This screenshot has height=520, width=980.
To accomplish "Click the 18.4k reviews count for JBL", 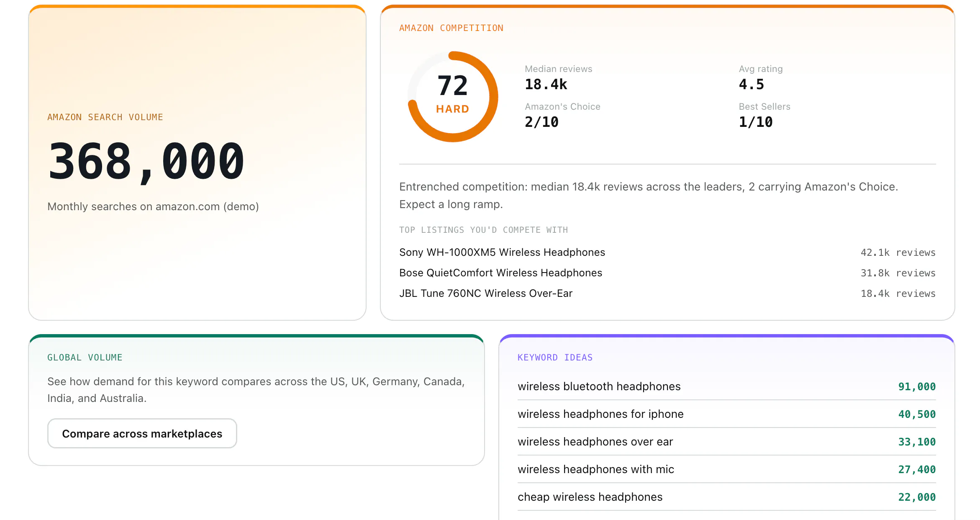I will [898, 293].
